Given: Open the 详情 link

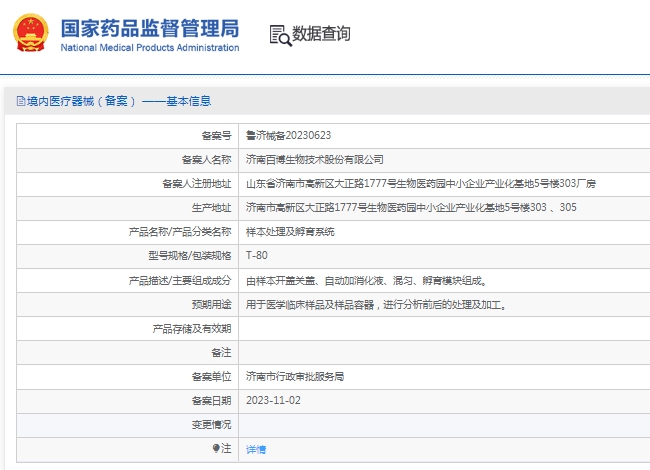Looking at the screenshot, I should tap(256, 449).
